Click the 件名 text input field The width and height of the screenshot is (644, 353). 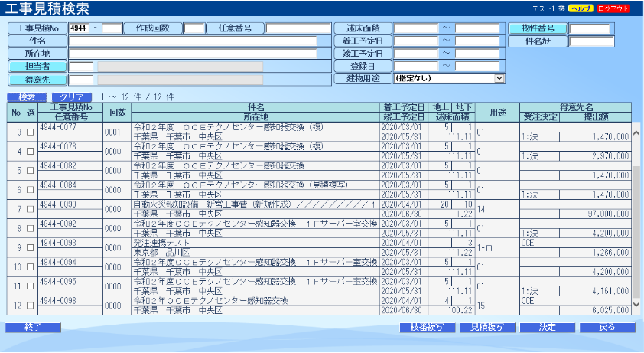pyautogui.click(x=193, y=41)
